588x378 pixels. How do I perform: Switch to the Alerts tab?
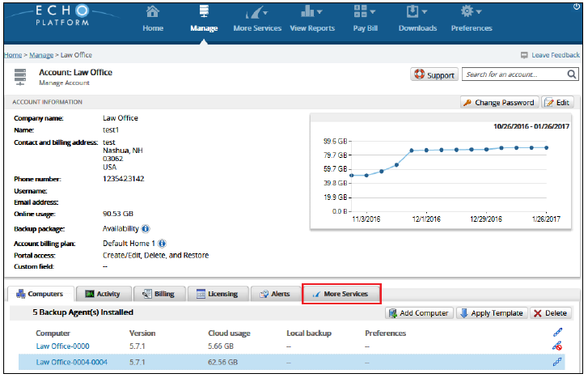(x=275, y=294)
